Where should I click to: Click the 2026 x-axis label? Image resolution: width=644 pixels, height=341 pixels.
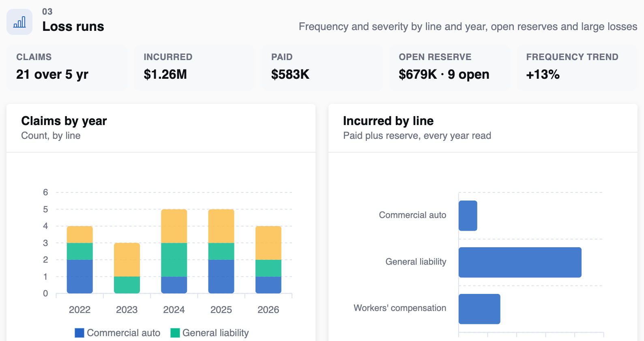[x=268, y=310]
